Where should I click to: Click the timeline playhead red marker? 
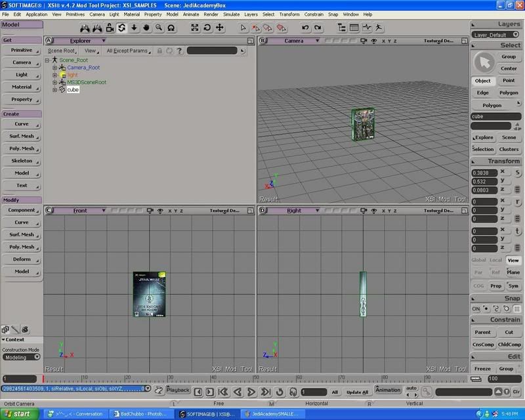[43, 379]
